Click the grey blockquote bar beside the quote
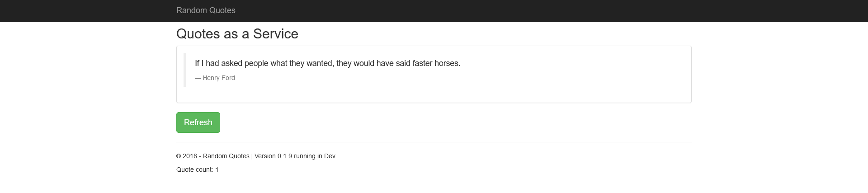868x193 pixels. pyautogui.click(x=185, y=70)
